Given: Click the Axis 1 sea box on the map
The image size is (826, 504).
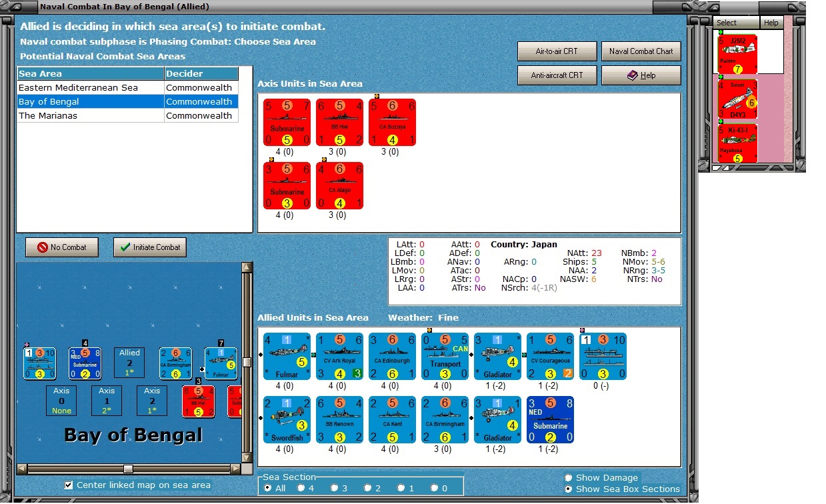Looking at the screenshot, I should 107,401.
